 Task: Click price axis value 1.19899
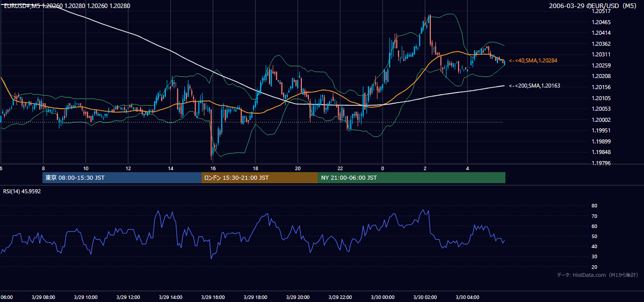[x=602, y=141]
